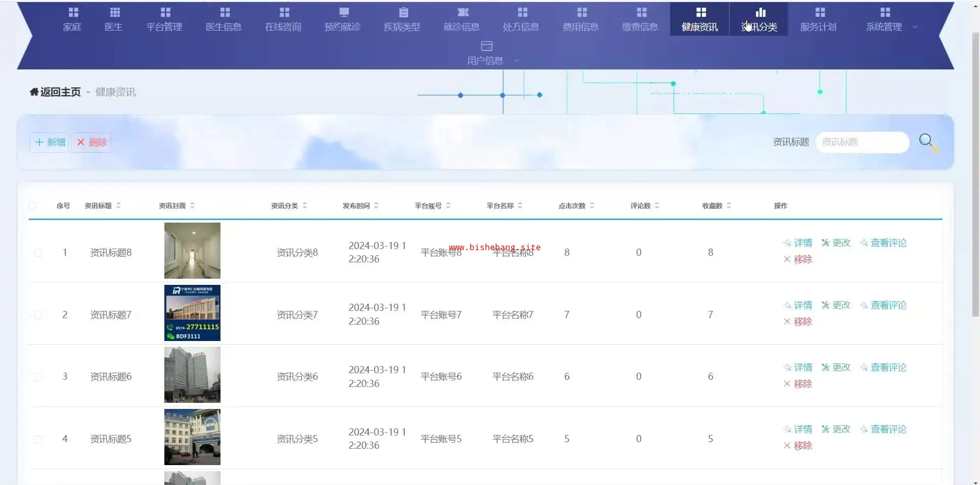This screenshot has width=980, height=485.
Task: Select the 疾病类型 clipboard icon
Action: click(x=403, y=12)
